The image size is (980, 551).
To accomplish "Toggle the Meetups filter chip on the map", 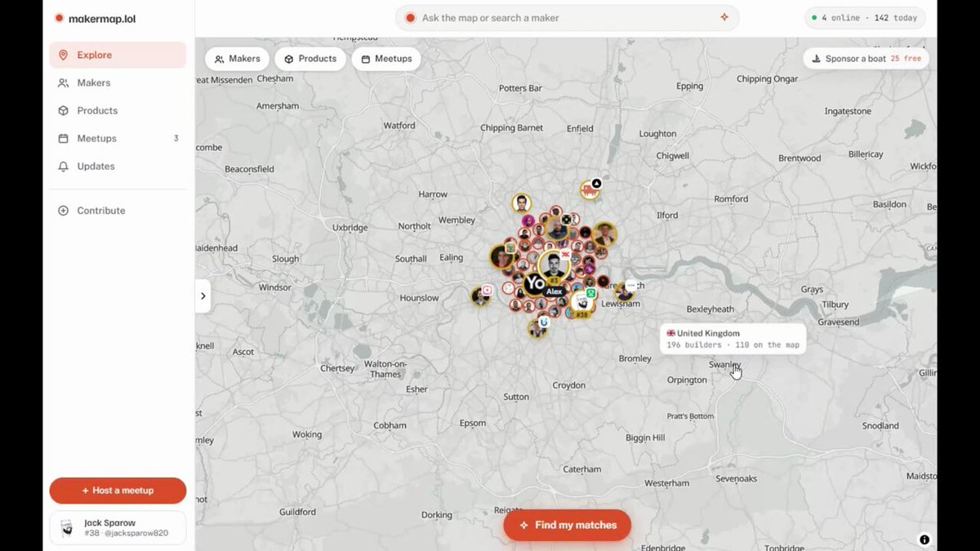I will (386, 59).
